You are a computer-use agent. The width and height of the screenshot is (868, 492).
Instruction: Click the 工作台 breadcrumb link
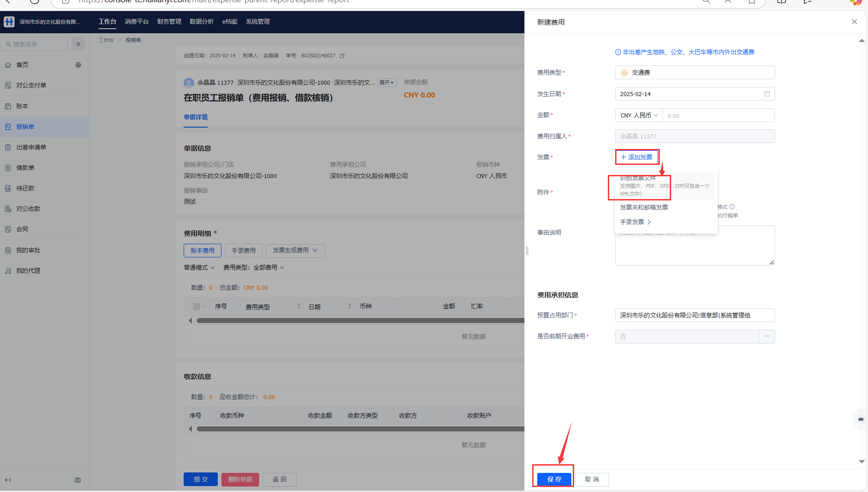pyautogui.click(x=106, y=40)
